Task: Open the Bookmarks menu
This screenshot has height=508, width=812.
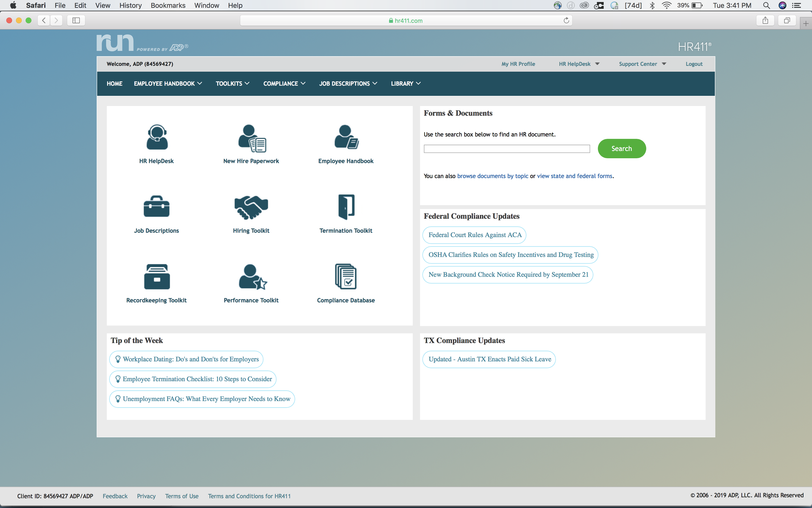Action: 168,6
